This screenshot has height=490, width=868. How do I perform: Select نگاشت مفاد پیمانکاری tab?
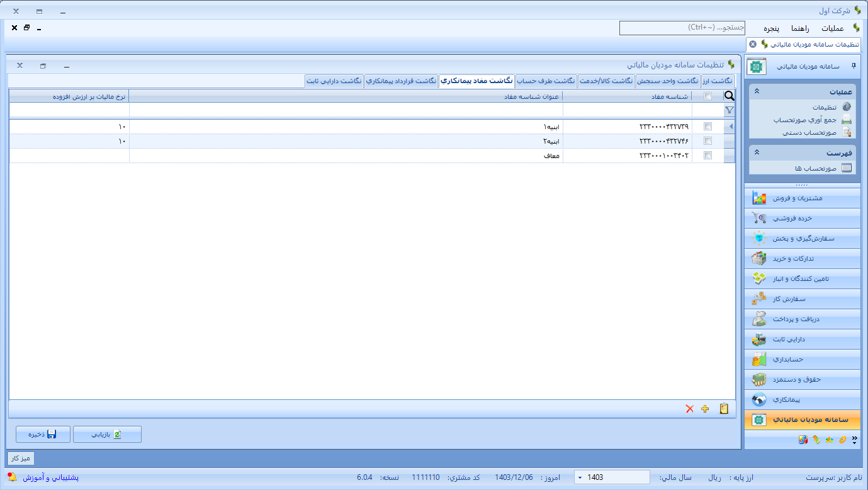coord(477,81)
